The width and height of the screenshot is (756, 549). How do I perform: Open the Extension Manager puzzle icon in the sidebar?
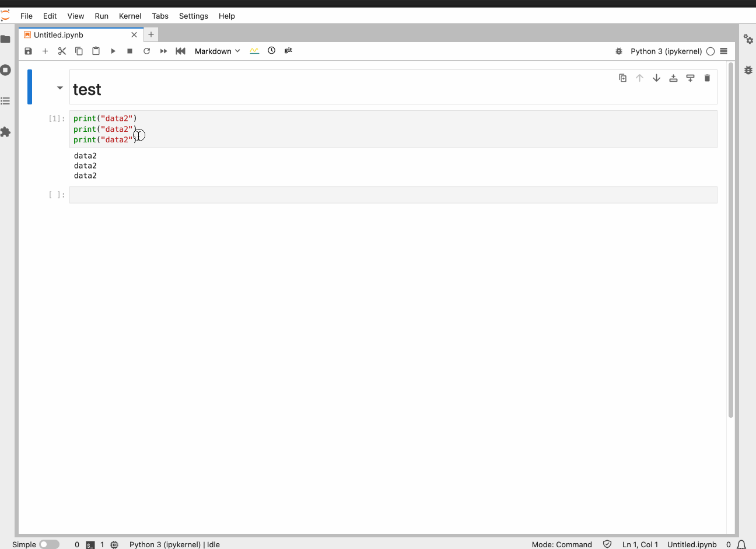click(6, 132)
